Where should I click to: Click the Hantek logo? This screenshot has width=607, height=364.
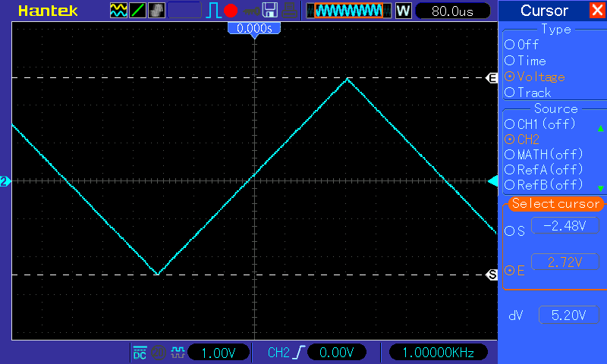coord(48,11)
